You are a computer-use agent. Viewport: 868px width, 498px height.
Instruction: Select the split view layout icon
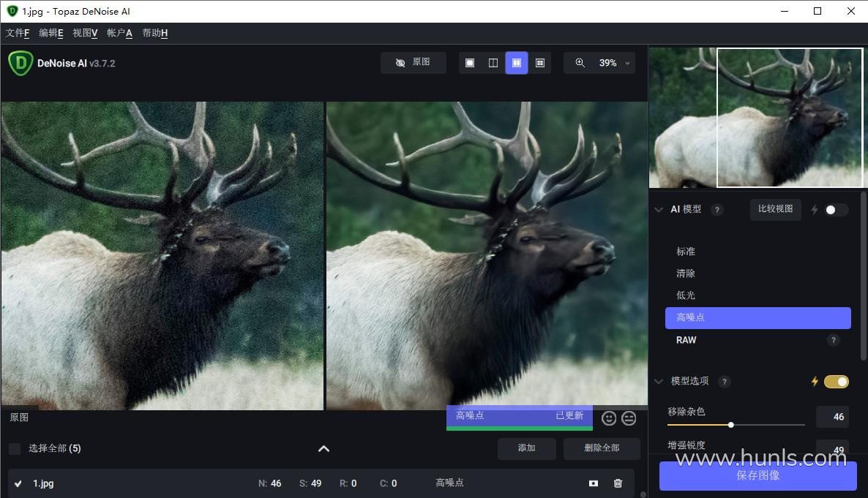(x=493, y=63)
